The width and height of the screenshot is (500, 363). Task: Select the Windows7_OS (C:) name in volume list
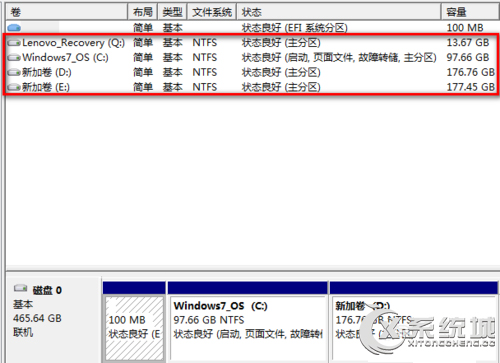pyautogui.click(x=65, y=57)
